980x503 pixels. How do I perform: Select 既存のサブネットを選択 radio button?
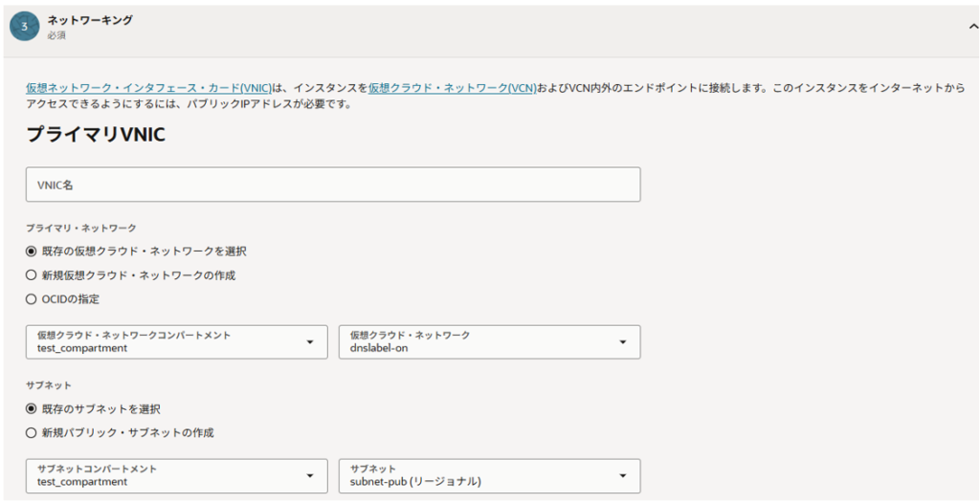click(x=32, y=409)
